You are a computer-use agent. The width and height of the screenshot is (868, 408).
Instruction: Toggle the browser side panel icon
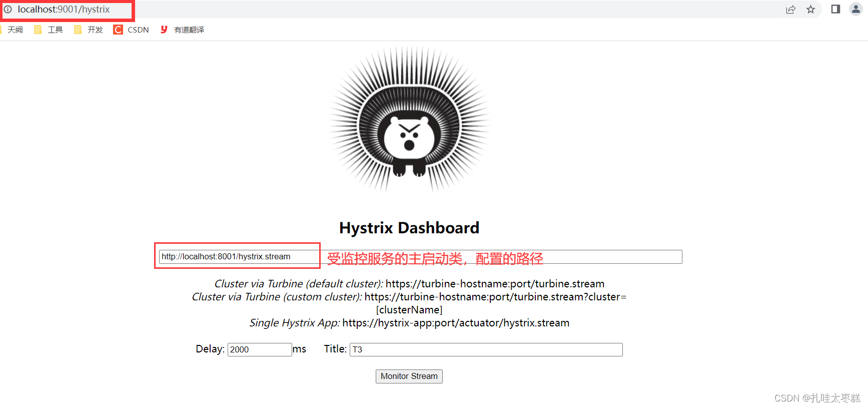point(835,9)
